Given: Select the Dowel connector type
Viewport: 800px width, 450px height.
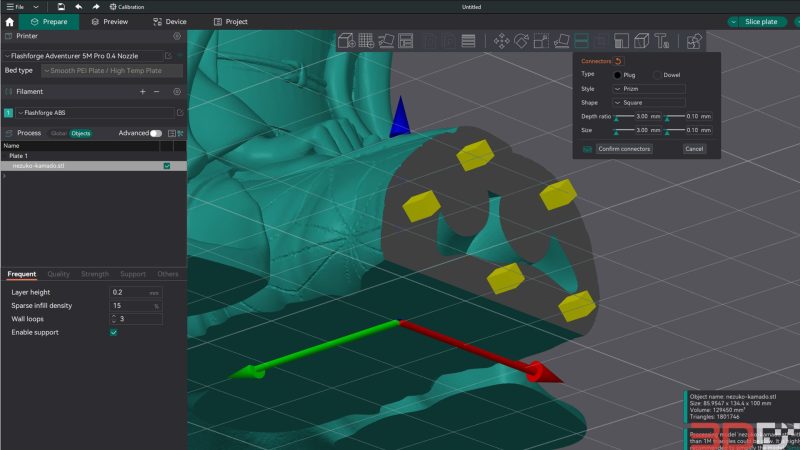Looking at the screenshot, I should [657, 75].
